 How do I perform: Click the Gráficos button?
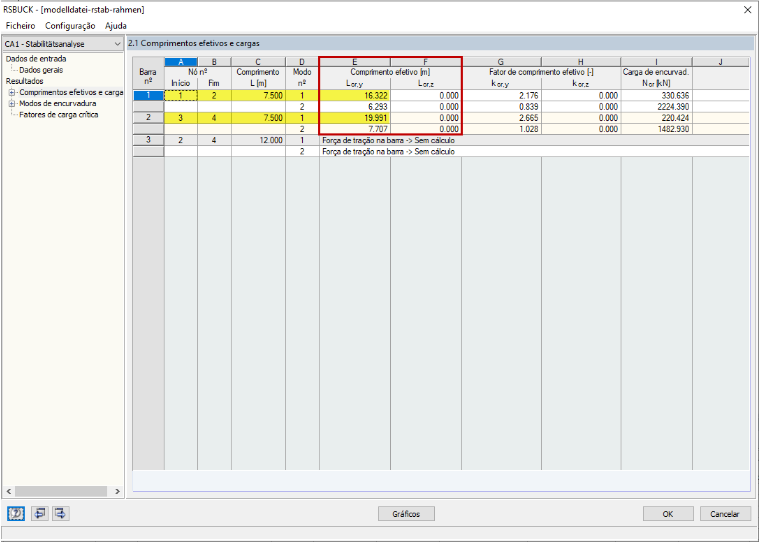pos(406,514)
